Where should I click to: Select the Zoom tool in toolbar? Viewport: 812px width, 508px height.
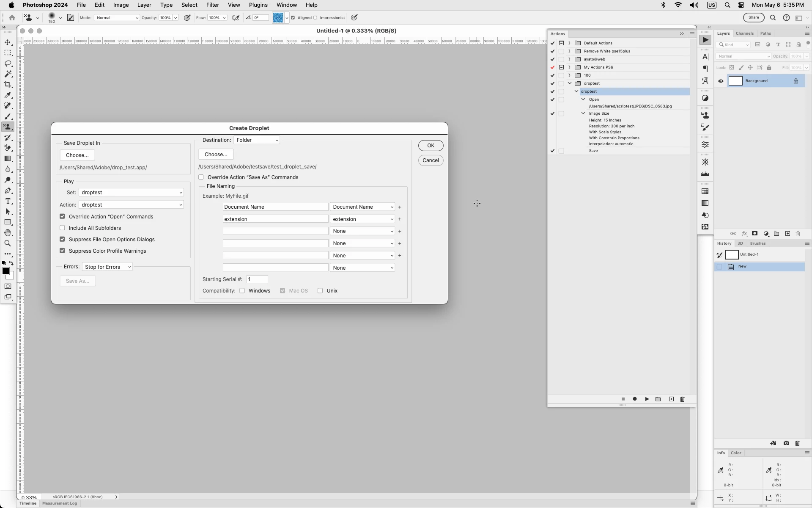[x=8, y=243]
